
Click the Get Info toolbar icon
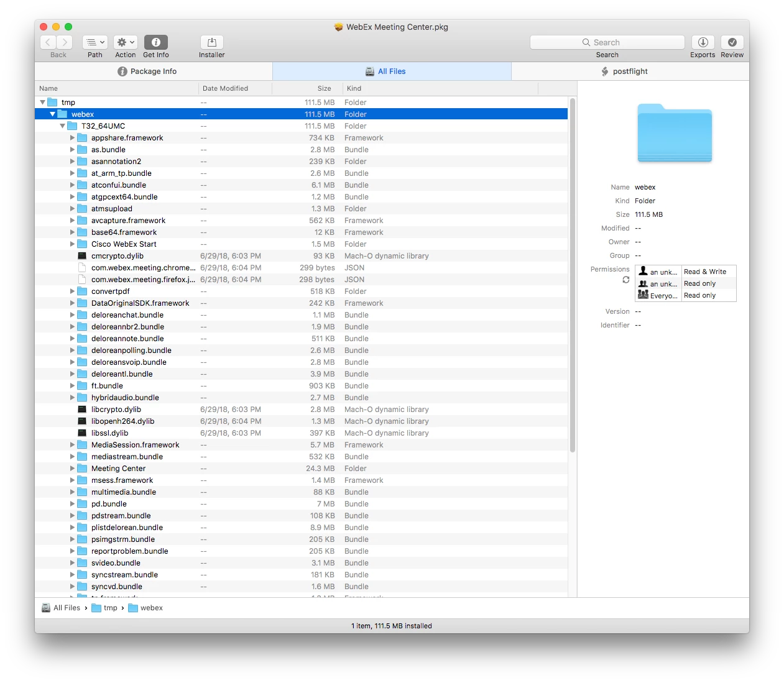(x=156, y=42)
